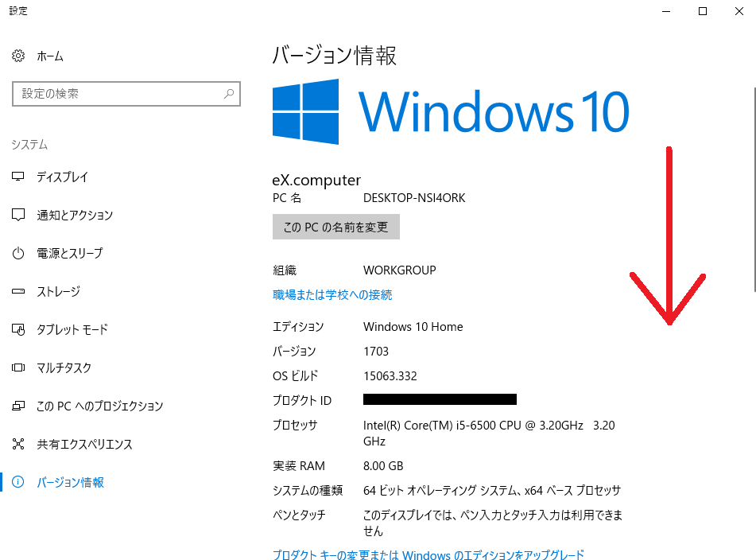Click the power icon for 電源とスリープ

18,254
